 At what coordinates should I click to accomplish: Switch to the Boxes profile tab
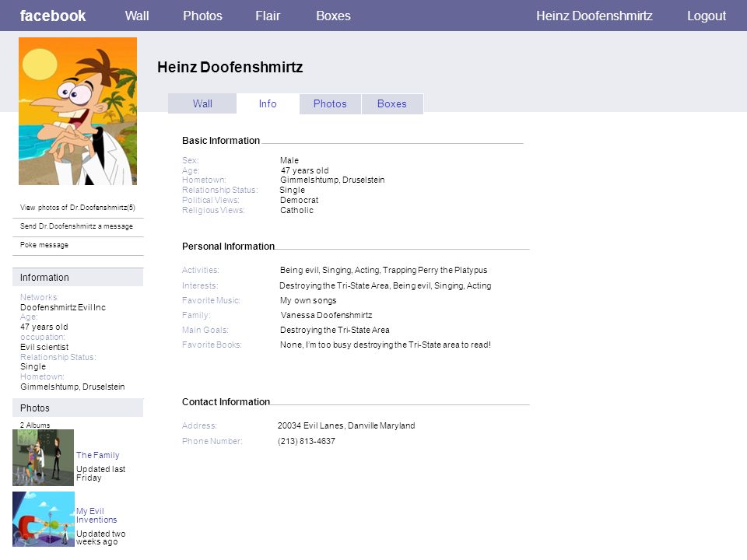click(392, 103)
